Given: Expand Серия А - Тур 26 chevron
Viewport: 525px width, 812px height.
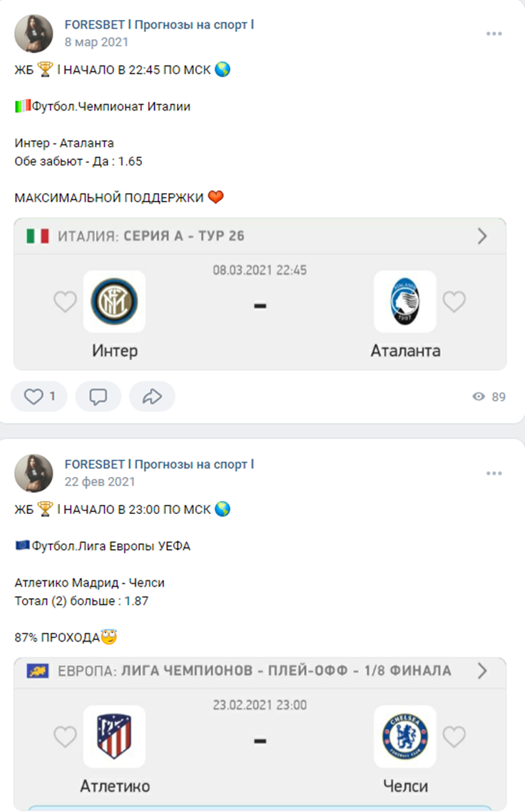Looking at the screenshot, I should coord(482,236).
